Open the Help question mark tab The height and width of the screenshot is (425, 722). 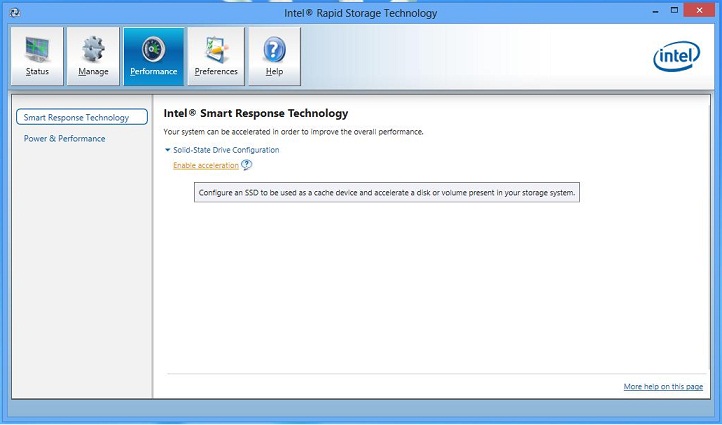(x=274, y=56)
